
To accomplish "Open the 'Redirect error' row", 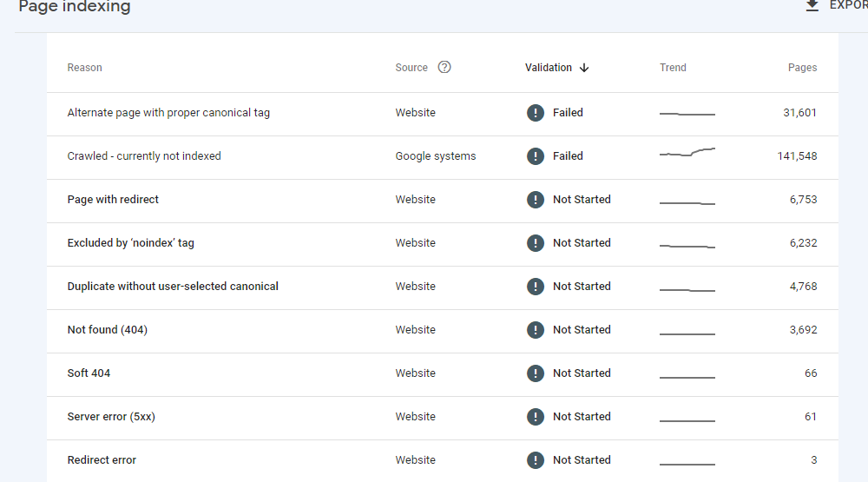I will click(x=443, y=461).
